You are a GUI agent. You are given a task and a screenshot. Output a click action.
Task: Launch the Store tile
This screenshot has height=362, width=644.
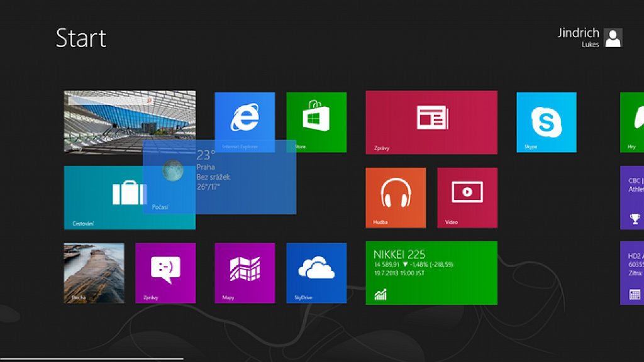click(316, 123)
